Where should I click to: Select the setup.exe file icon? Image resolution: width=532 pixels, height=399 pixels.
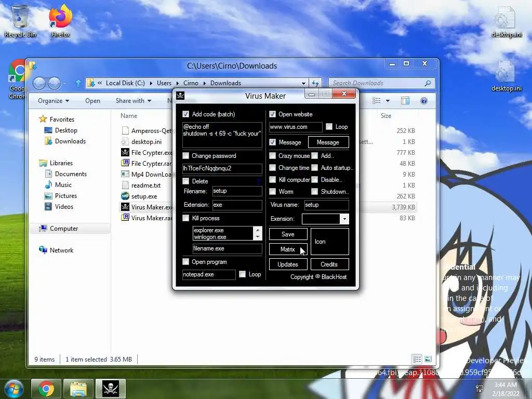point(125,196)
